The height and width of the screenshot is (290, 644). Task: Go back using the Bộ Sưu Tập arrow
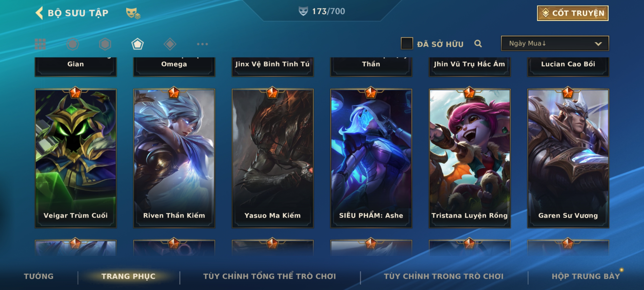pos(39,13)
